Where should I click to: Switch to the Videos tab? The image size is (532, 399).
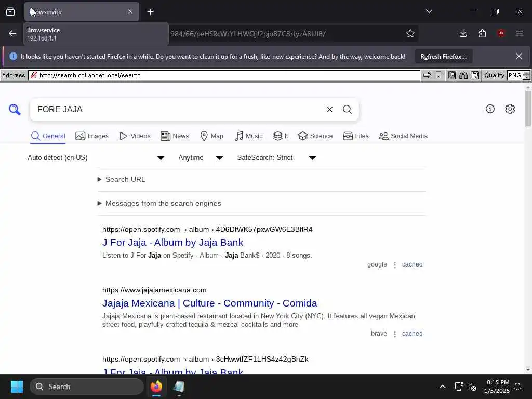135,136
